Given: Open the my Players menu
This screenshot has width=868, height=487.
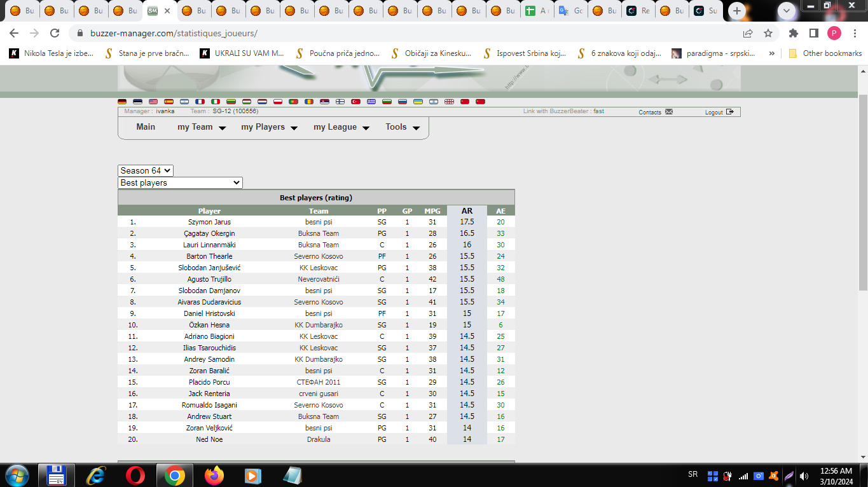Looking at the screenshot, I should [263, 127].
